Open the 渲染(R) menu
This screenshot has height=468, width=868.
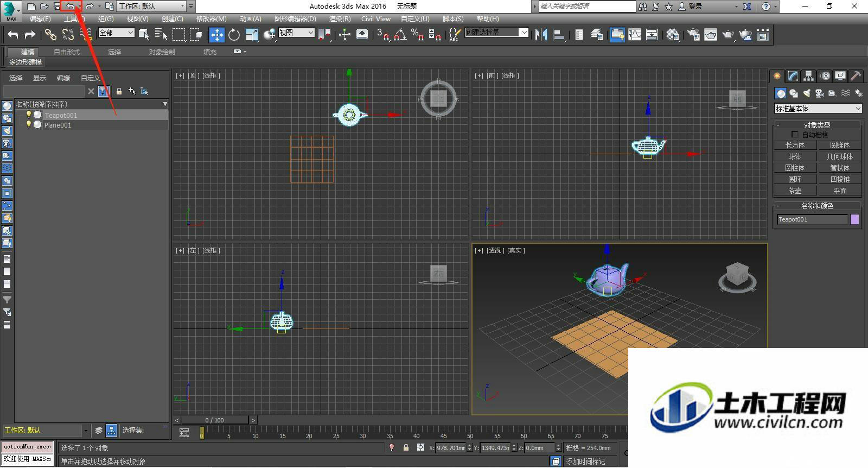pos(340,19)
